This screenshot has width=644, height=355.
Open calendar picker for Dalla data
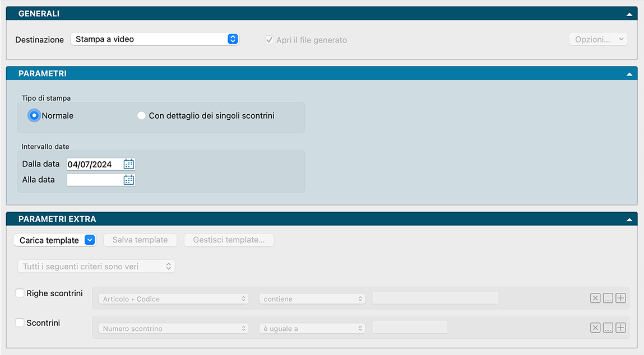[129, 164]
